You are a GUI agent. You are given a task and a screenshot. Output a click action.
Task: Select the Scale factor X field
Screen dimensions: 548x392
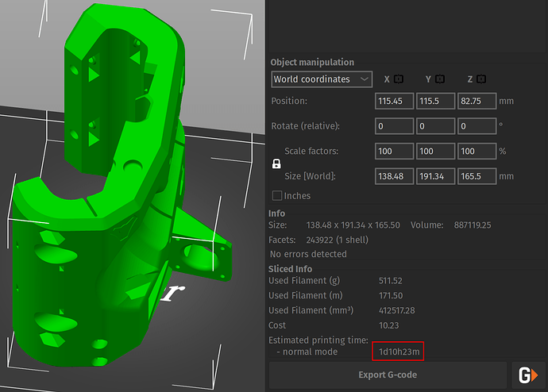click(394, 151)
